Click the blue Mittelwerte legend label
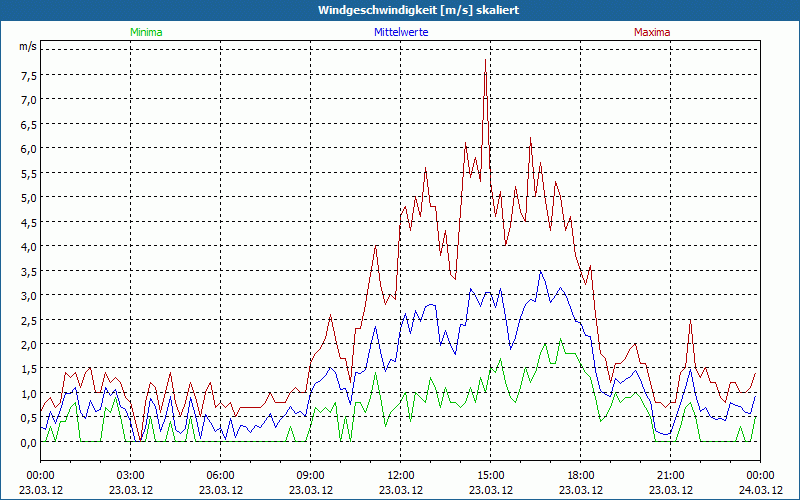The image size is (800, 500). tap(401, 32)
